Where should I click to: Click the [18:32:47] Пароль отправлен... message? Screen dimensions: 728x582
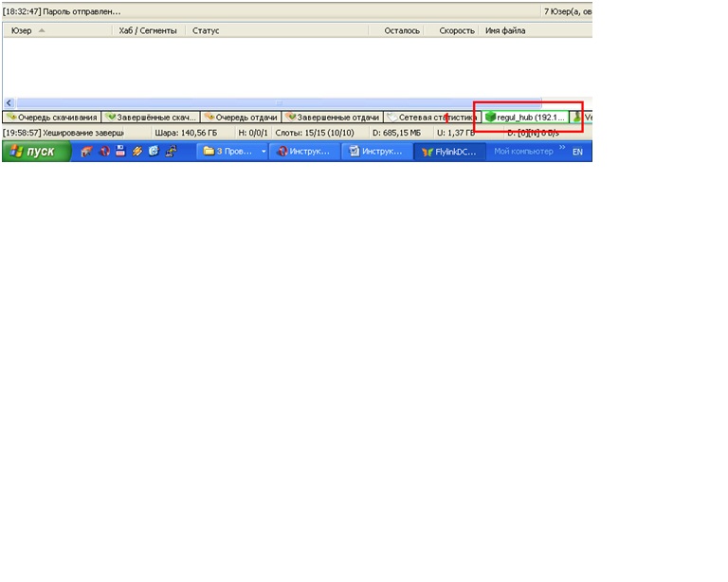point(62,11)
